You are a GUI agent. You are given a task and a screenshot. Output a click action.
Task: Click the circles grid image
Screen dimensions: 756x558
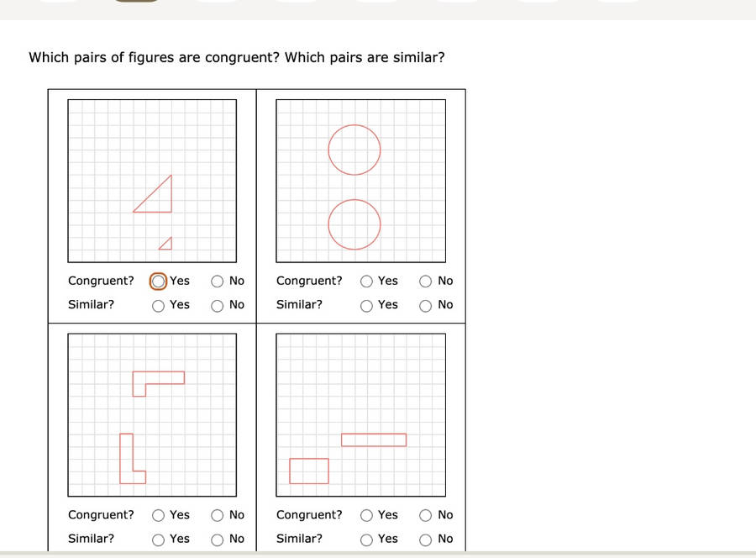(x=360, y=181)
